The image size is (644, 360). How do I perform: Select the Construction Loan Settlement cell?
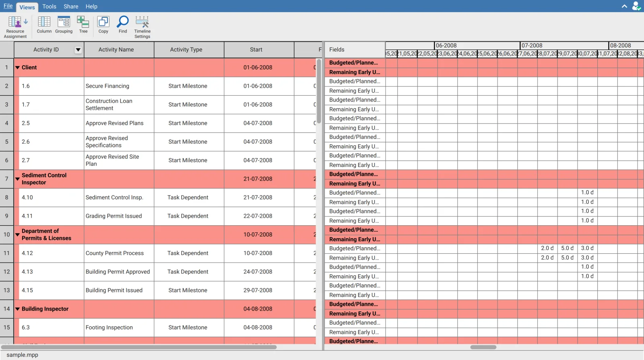pos(119,105)
